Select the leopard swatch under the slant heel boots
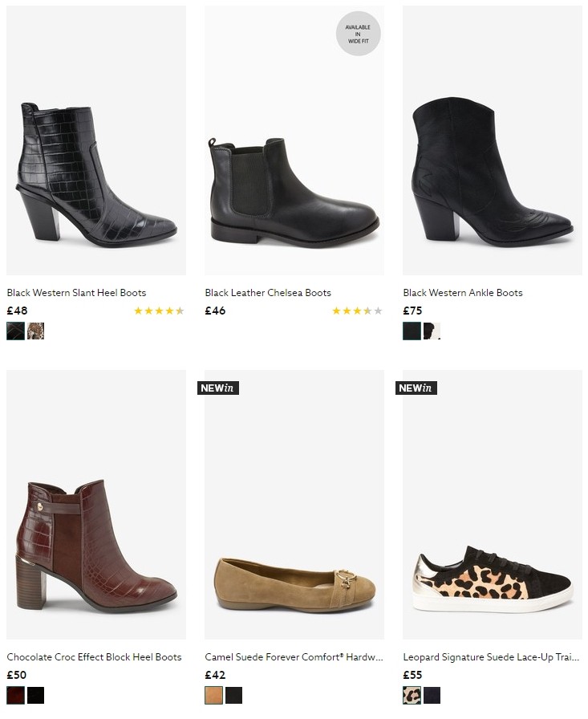 click(x=35, y=331)
